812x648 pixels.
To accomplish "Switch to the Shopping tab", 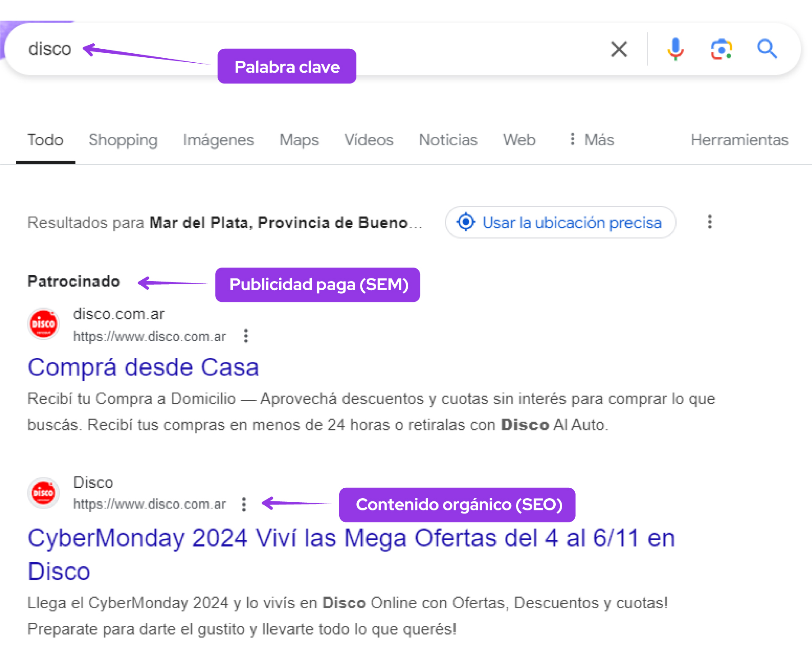I will click(x=123, y=140).
